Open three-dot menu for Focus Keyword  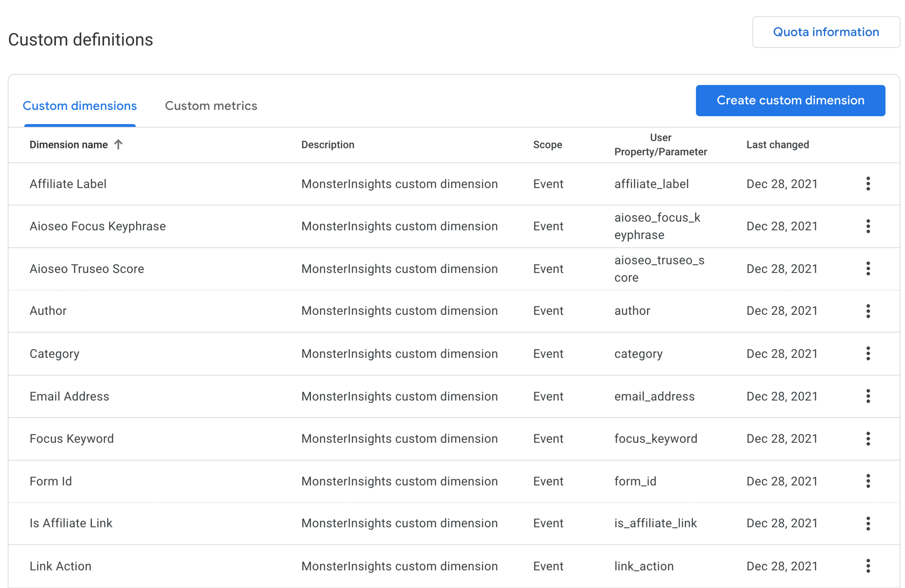(868, 439)
